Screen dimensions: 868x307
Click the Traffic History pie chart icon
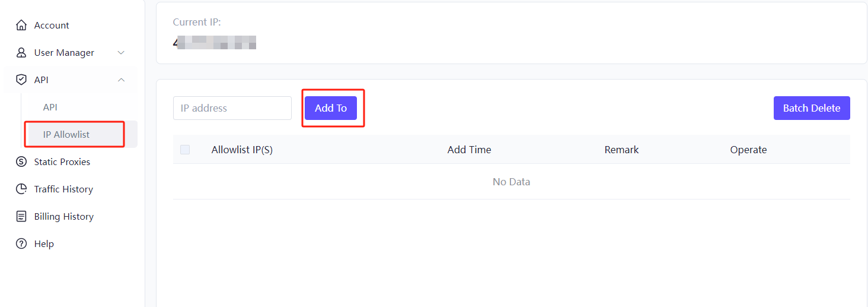coord(21,189)
